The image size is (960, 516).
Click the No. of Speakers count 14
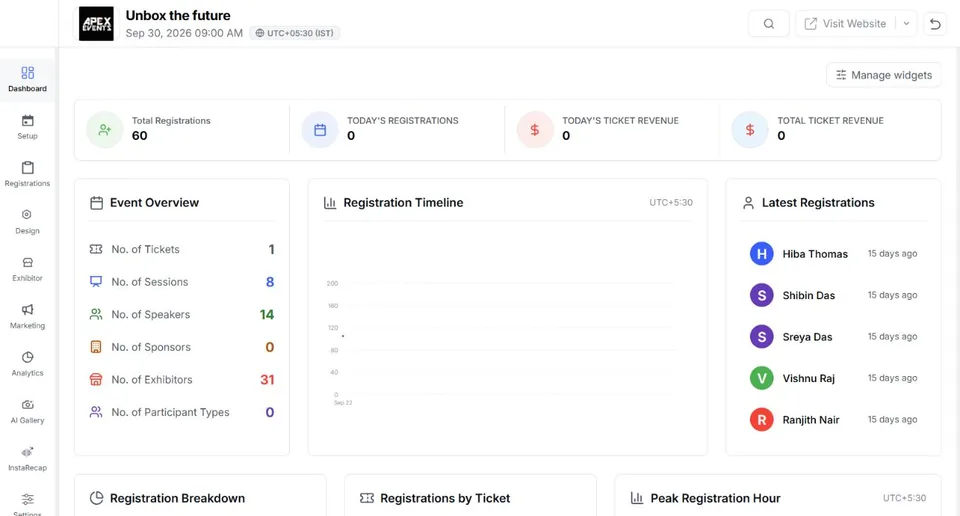267,315
